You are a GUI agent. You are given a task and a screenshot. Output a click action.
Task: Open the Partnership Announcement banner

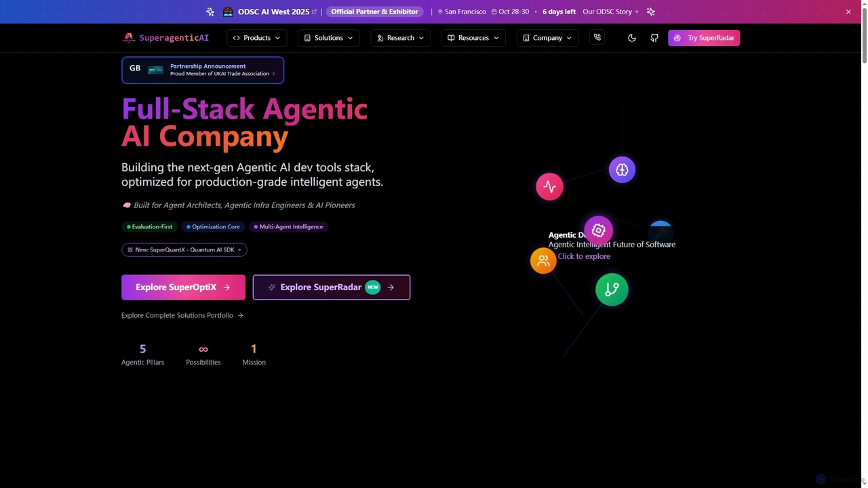203,70
